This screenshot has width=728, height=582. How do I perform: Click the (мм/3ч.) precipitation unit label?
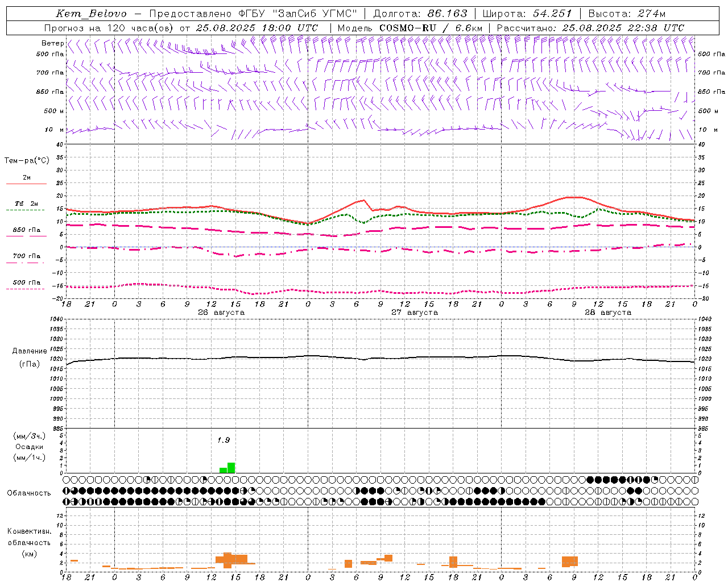pos(30,436)
